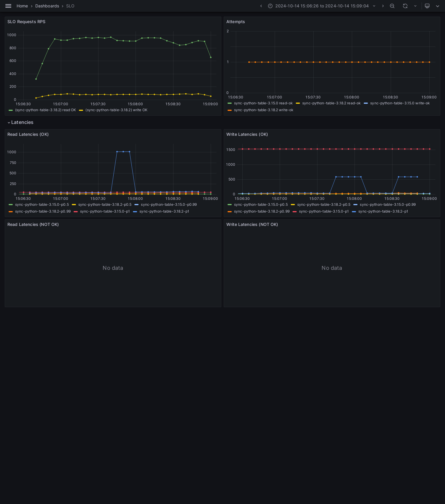Collapse the top toolbar chevron
This screenshot has width=445, height=504.
point(438,6)
